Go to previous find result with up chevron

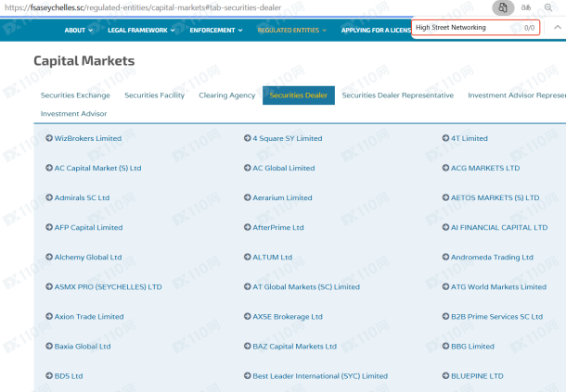[557, 28]
